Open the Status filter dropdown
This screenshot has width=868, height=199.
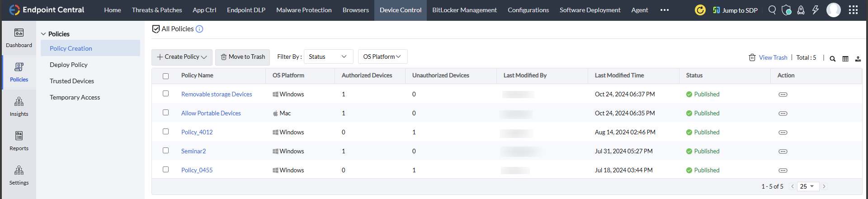tap(328, 57)
